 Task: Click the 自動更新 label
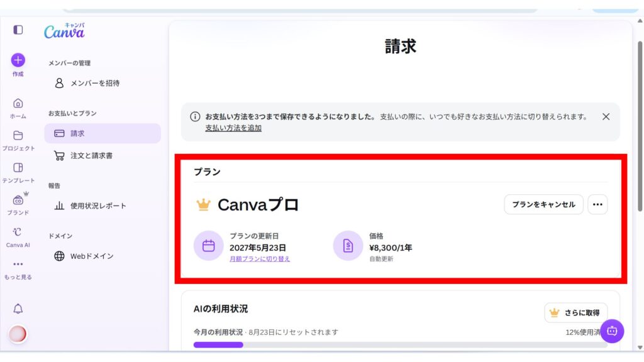(381, 259)
